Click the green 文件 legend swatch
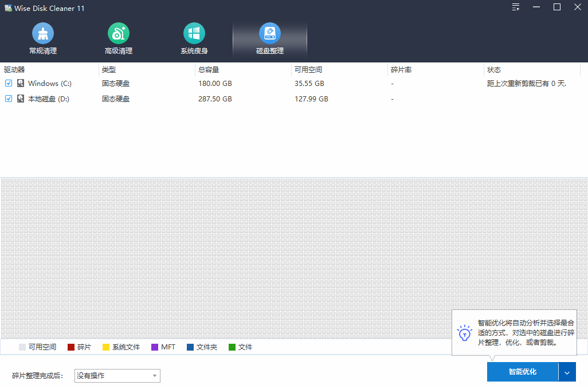 pos(232,347)
